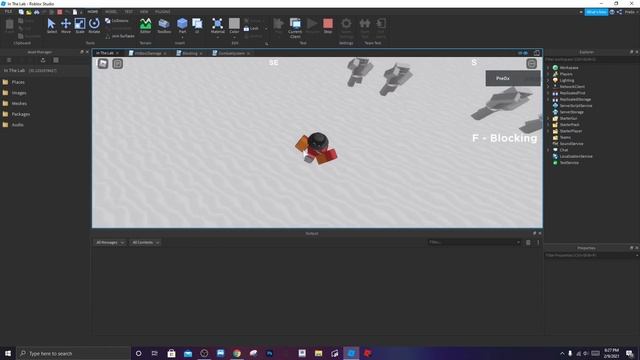The width and height of the screenshot is (640, 360).
Task: Click the Filter workspace search field
Action: click(x=591, y=60)
